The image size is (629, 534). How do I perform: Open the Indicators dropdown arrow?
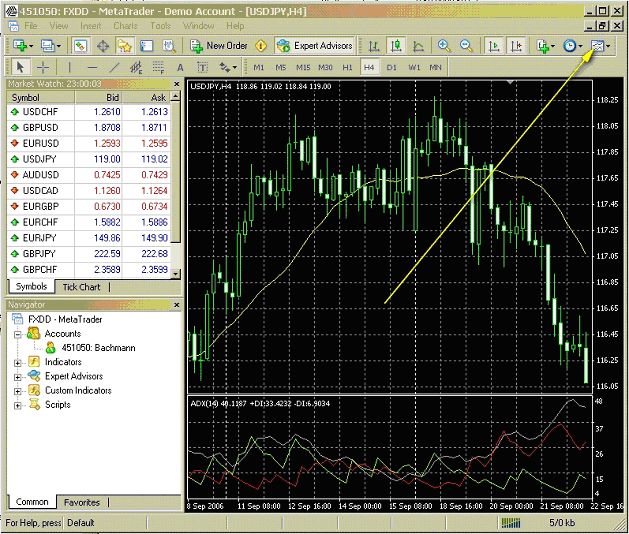pyautogui.click(x=553, y=46)
